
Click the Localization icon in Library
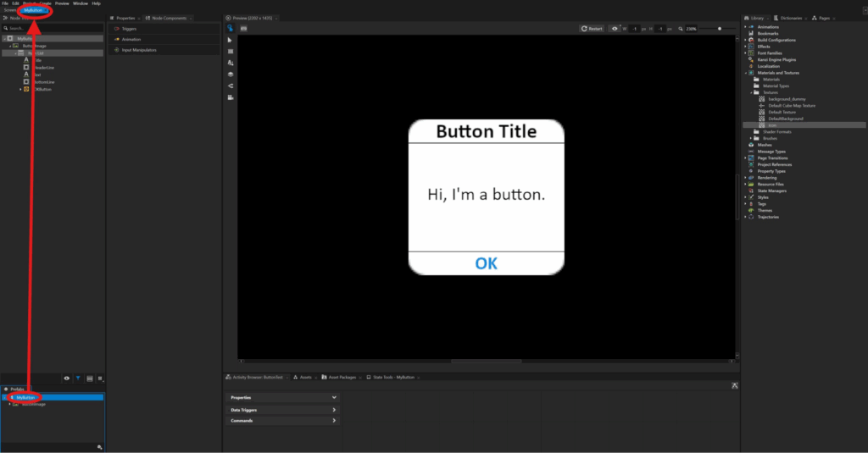(x=751, y=66)
